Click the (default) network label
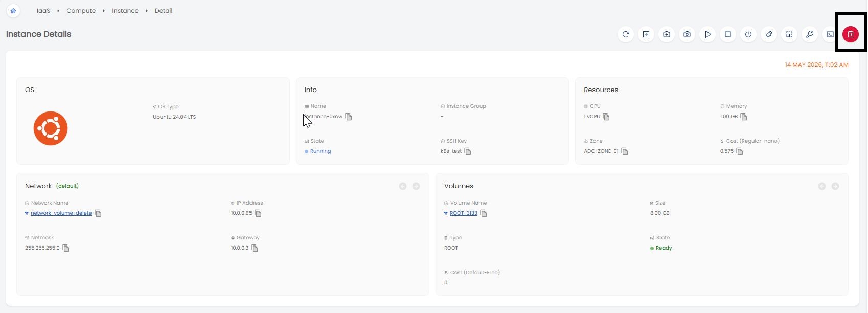The image size is (868, 313). (x=67, y=186)
